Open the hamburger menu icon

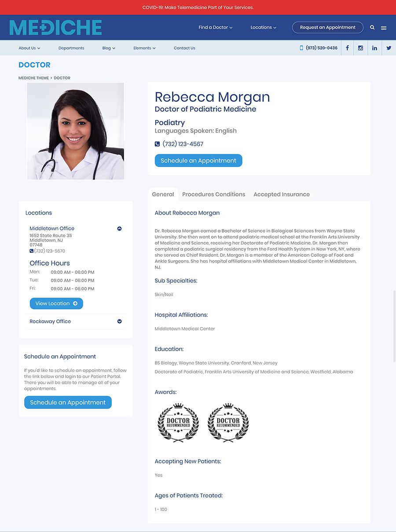pyautogui.click(x=384, y=28)
